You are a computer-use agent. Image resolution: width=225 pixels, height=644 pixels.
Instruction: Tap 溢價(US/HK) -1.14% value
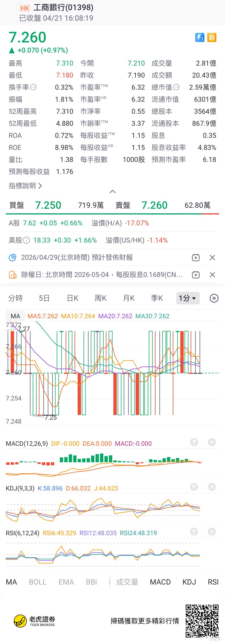click(158, 240)
